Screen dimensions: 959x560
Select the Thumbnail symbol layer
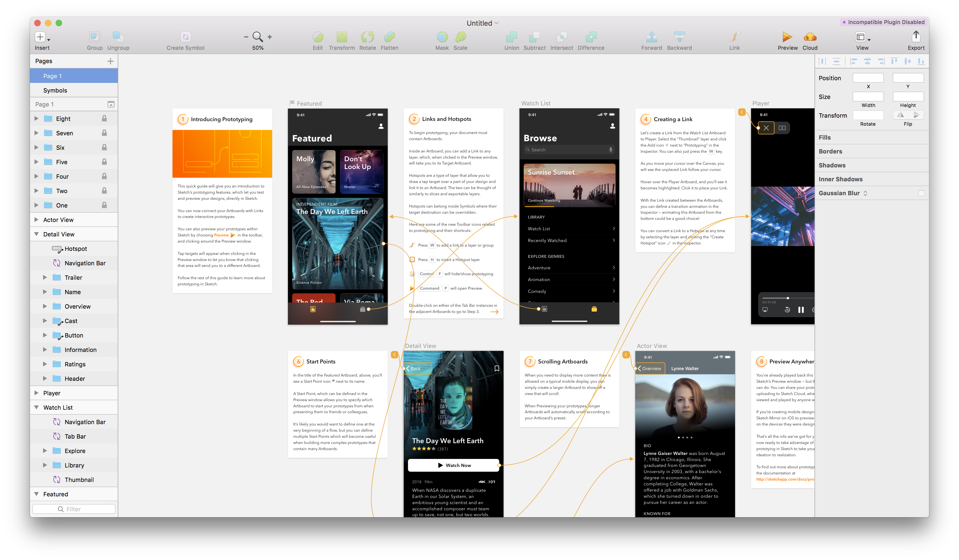(x=74, y=480)
